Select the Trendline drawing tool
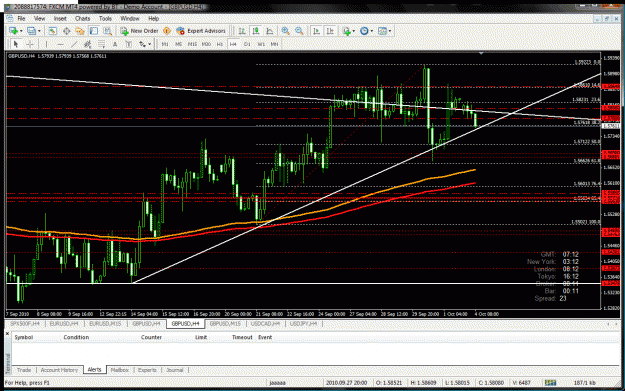The height and width of the screenshot is (391, 625). pyautogui.click(x=74, y=44)
